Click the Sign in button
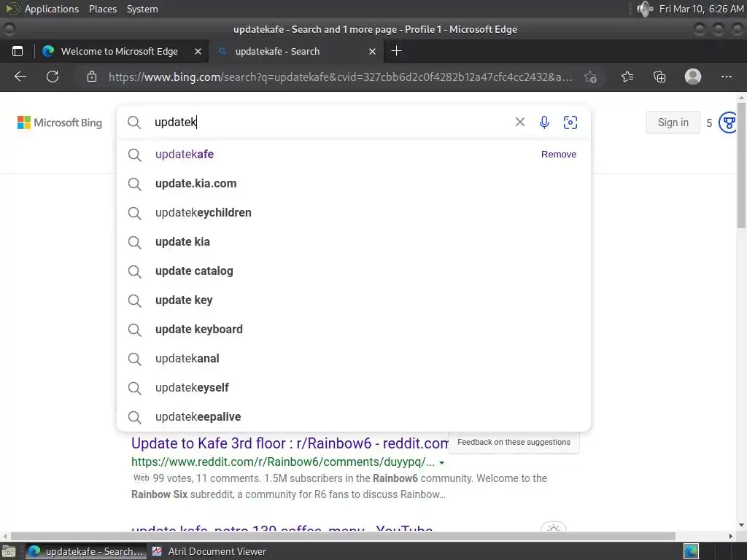 point(673,122)
